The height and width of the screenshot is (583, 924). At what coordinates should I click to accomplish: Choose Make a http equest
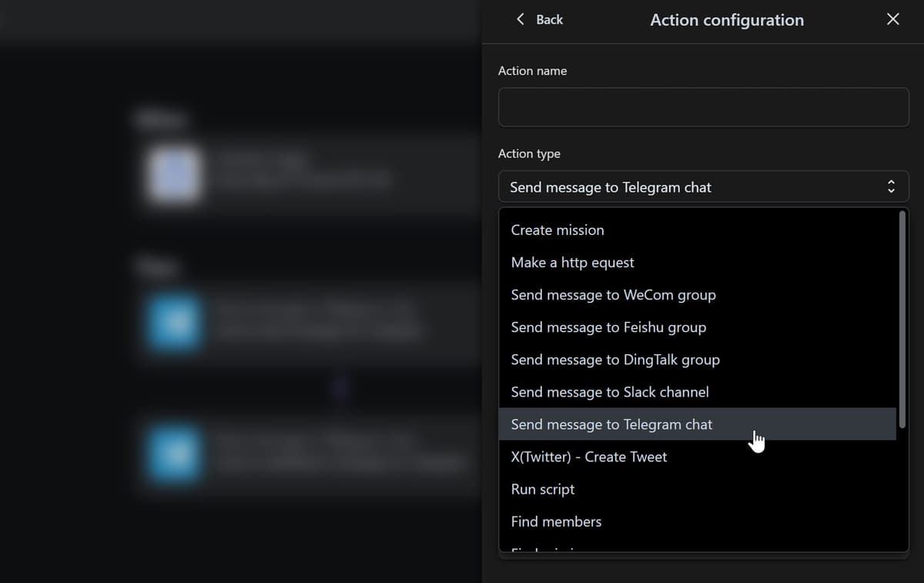(x=572, y=262)
